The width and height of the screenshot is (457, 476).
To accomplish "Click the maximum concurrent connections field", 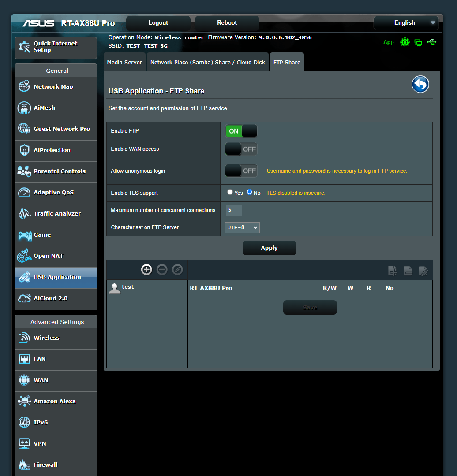I will coord(234,210).
